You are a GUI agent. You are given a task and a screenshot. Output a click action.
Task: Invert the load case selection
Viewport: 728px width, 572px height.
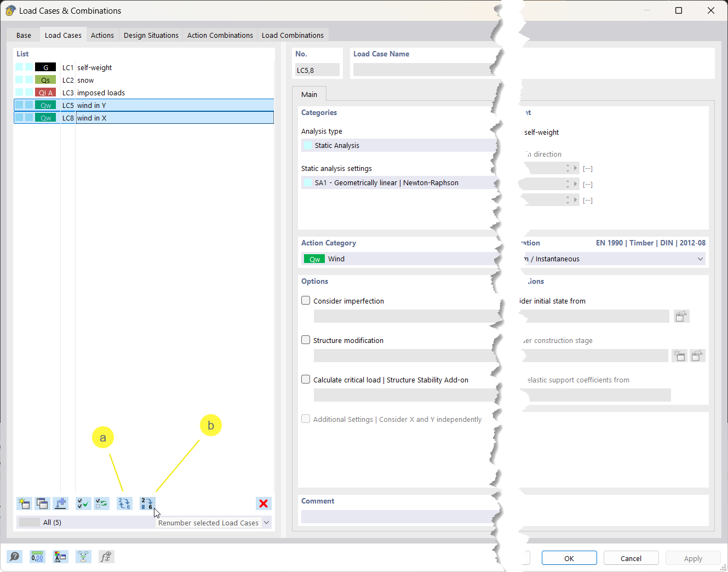click(x=101, y=504)
